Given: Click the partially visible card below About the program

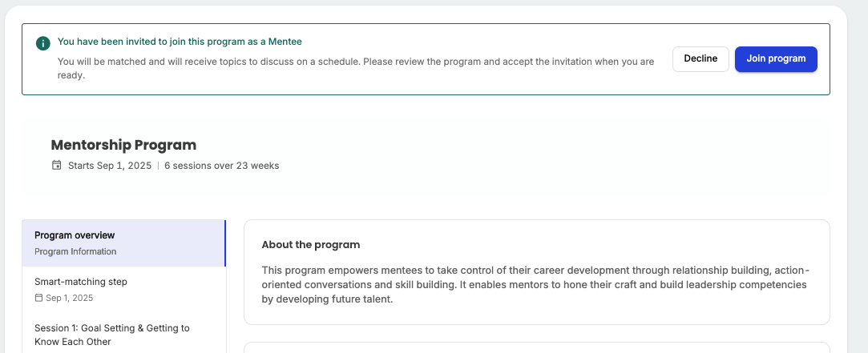Looking at the screenshot, I should click(x=537, y=347).
